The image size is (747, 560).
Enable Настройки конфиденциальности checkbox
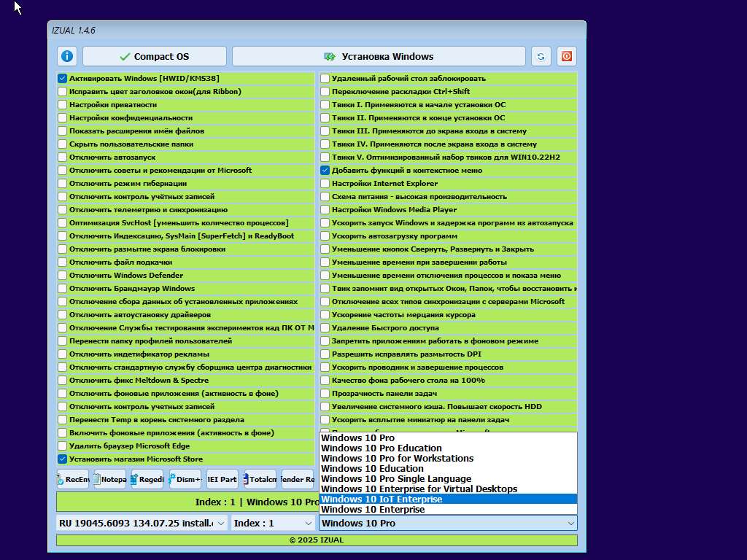[63, 117]
